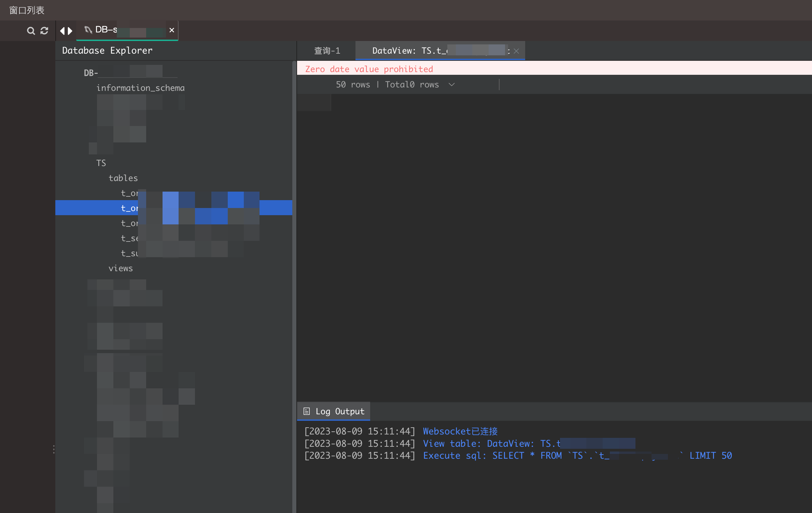Click the refresh connections icon

pos(44,30)
